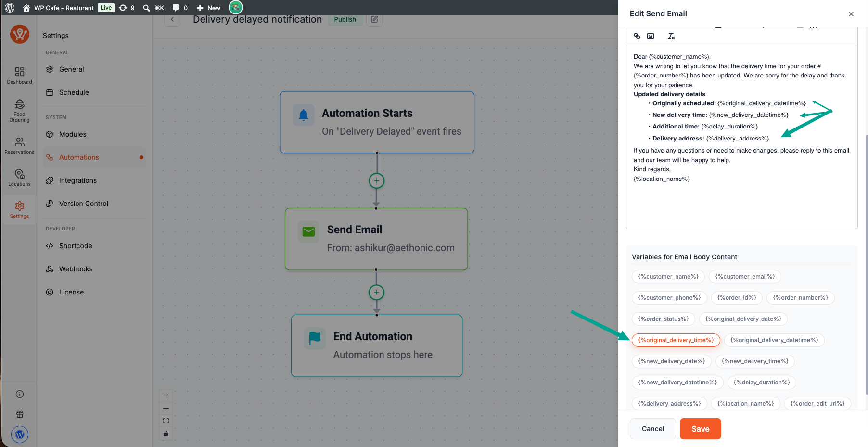The image size is (868, 447).
Task: Insert {%original_delivery_date%} variable
Action: click(743, 319)
